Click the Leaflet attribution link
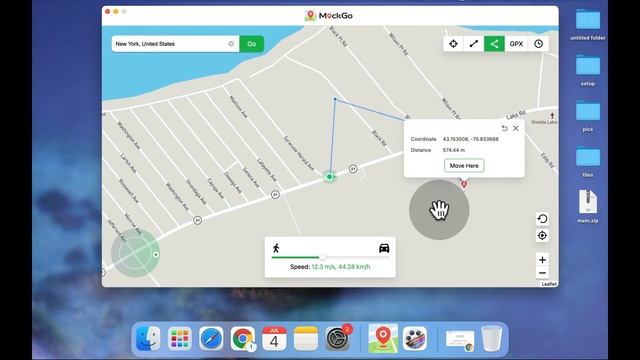This screenshot has width=640, height=360. click(549, 284)
